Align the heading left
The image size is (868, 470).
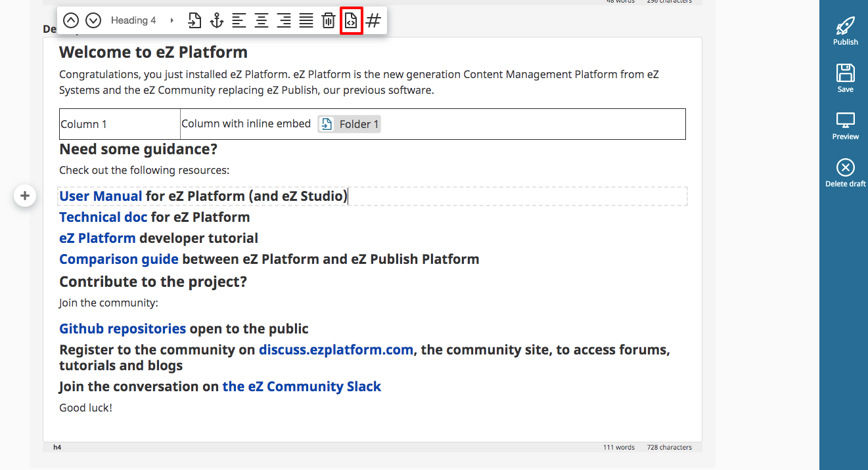tap(239, 20)
